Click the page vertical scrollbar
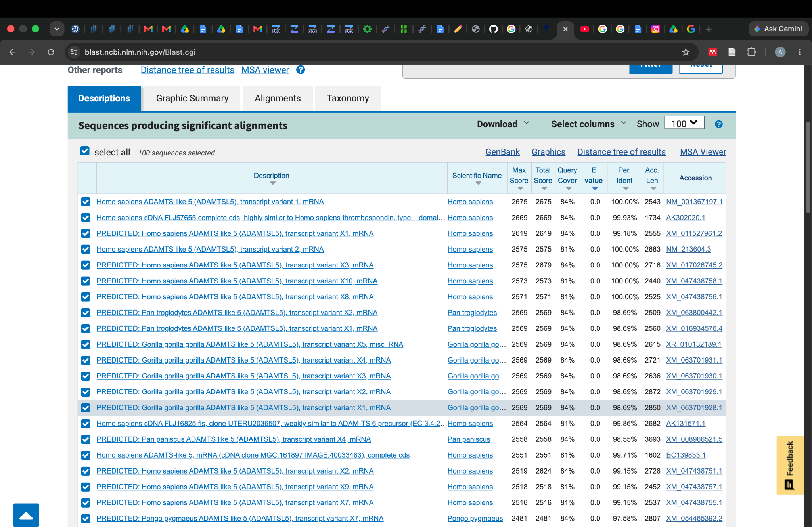 pyautogui.click(x=808, y=166)
